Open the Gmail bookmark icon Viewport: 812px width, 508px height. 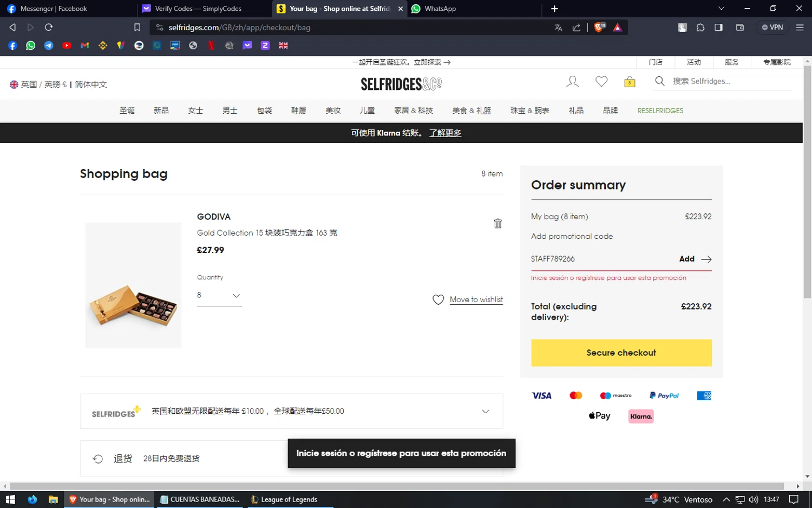(x=85, y=45)
